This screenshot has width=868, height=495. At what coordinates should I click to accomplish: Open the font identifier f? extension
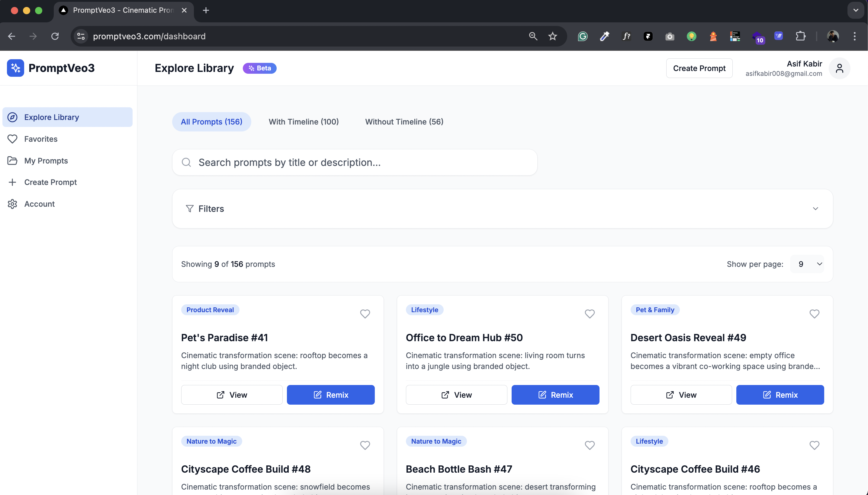[626, 36]
